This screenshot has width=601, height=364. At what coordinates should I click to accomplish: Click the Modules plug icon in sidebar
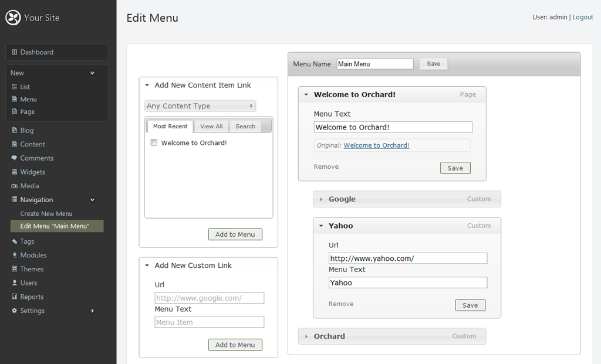pos(15,255)
